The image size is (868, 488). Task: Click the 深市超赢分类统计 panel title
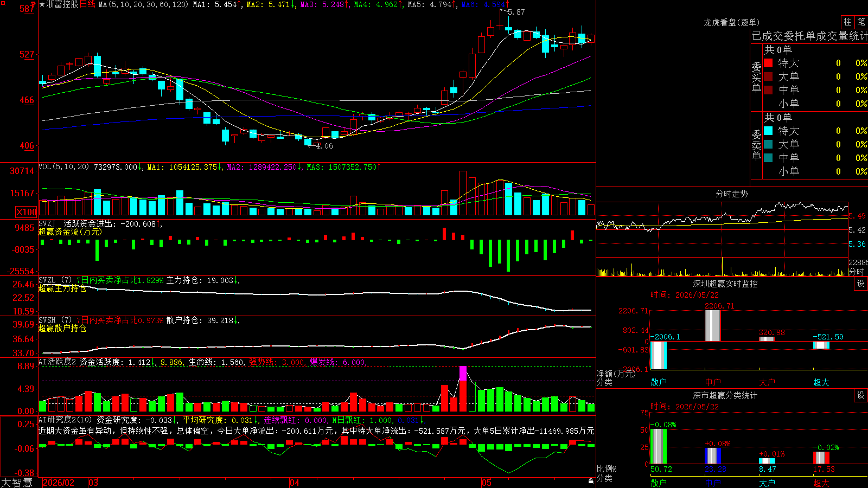[725, 395]
